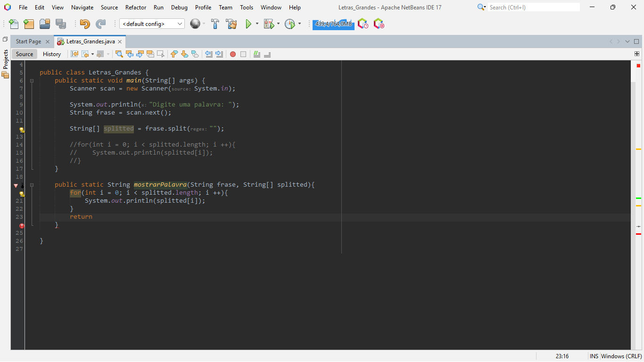
Task: Shift line right icon
Action: (x=219, y=54)
